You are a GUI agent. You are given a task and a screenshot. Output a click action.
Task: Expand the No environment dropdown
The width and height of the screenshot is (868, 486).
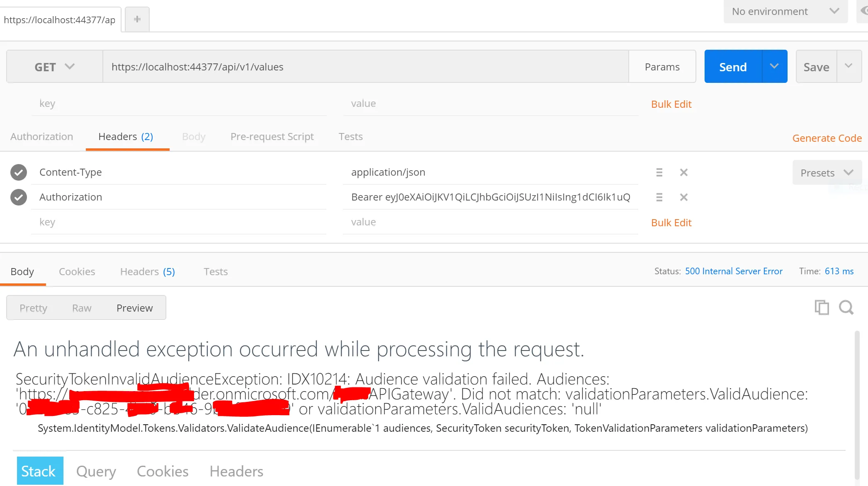click(785, 11)
